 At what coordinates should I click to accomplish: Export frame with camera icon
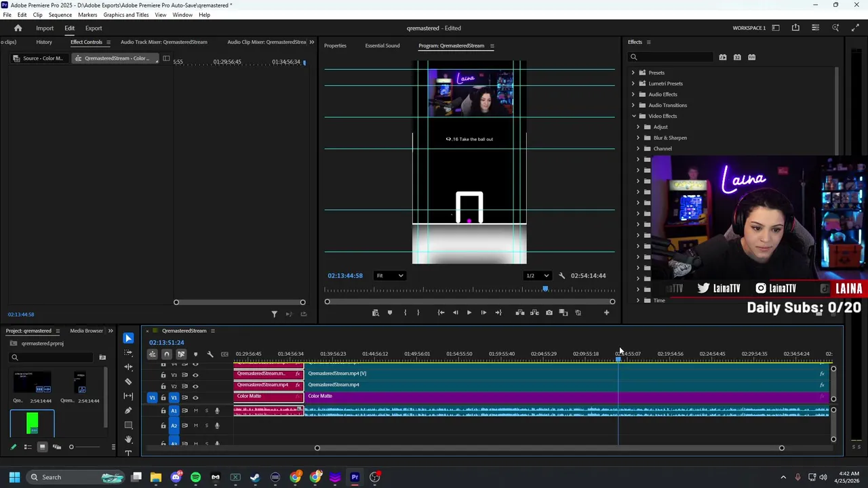tap(549, 312)
